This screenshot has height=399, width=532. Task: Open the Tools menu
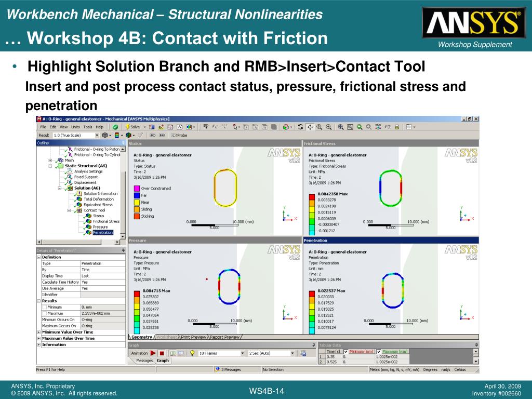[88, 127]
